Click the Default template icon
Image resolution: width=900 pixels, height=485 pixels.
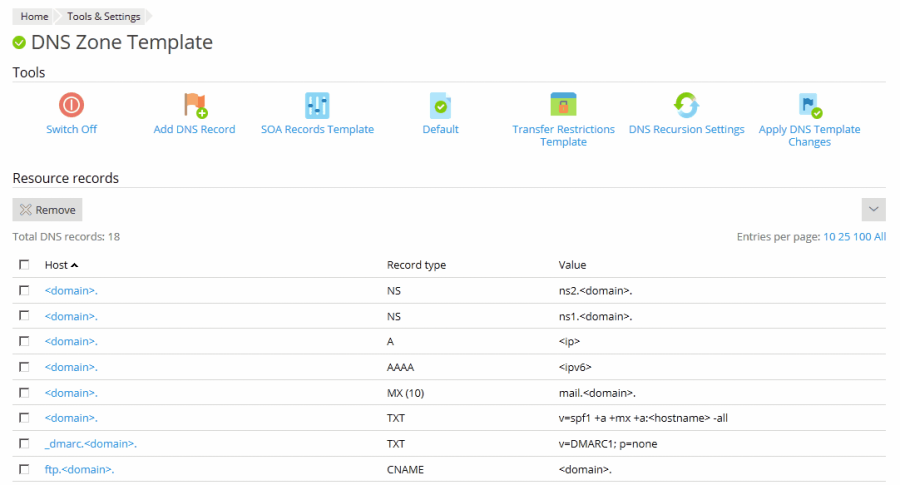[x=440, y=105]
